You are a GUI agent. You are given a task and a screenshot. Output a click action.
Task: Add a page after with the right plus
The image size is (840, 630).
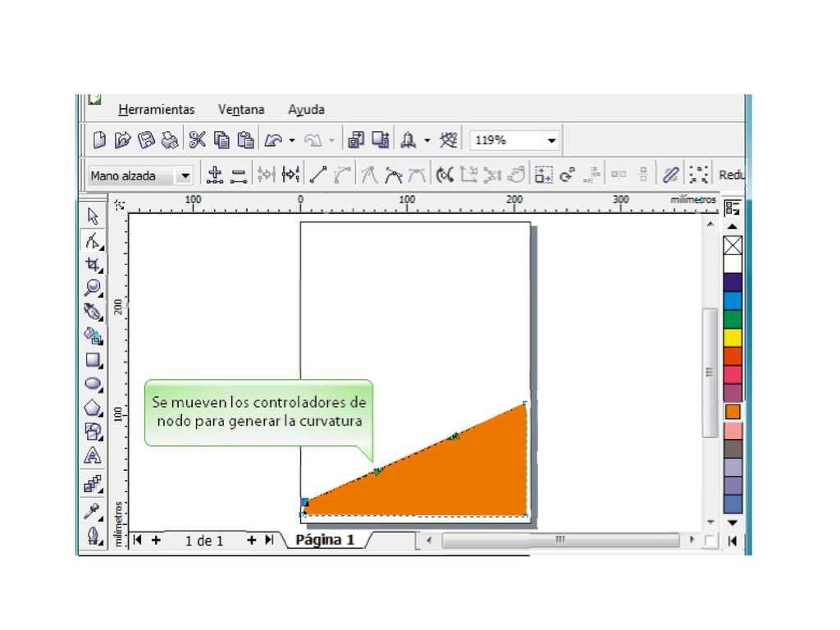tap(251, 540)
